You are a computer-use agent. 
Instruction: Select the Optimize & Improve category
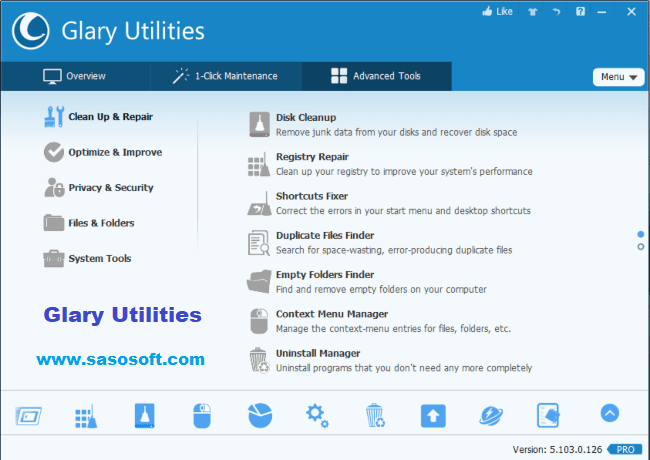click(103, 152)
